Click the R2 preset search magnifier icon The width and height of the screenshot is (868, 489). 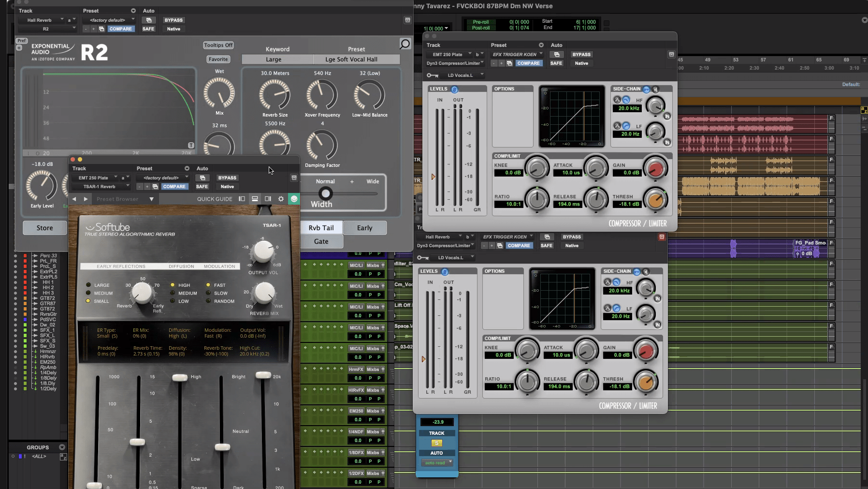[405, 44]
